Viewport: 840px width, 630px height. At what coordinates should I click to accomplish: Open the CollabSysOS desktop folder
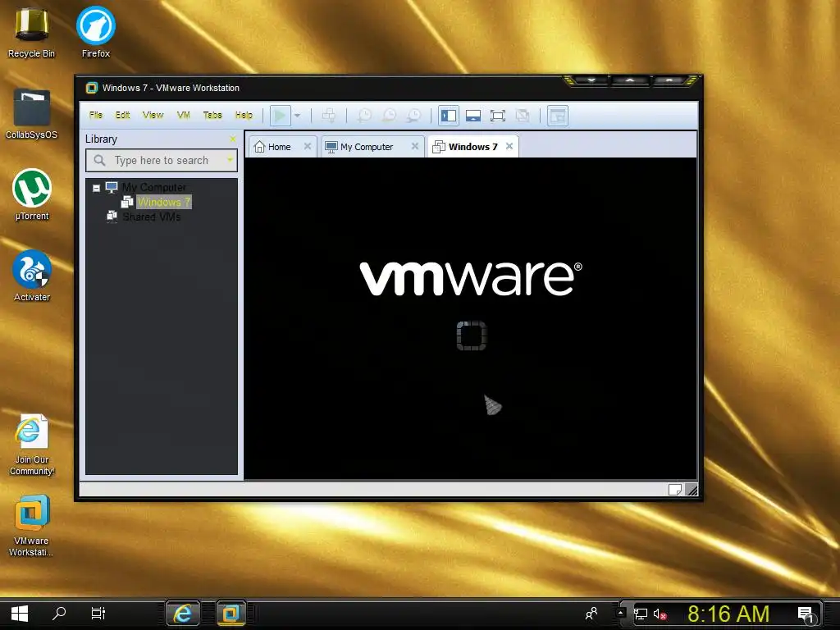32,115
